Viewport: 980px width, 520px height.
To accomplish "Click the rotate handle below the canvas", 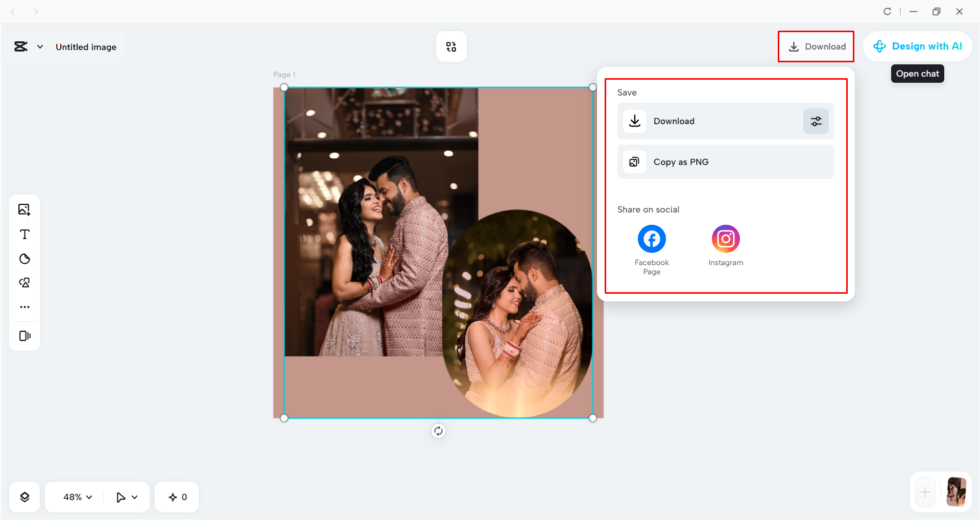I will 438,431.
